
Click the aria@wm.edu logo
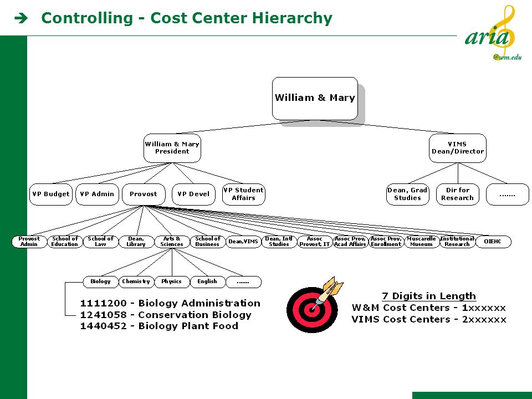click(x=493, y=33)
